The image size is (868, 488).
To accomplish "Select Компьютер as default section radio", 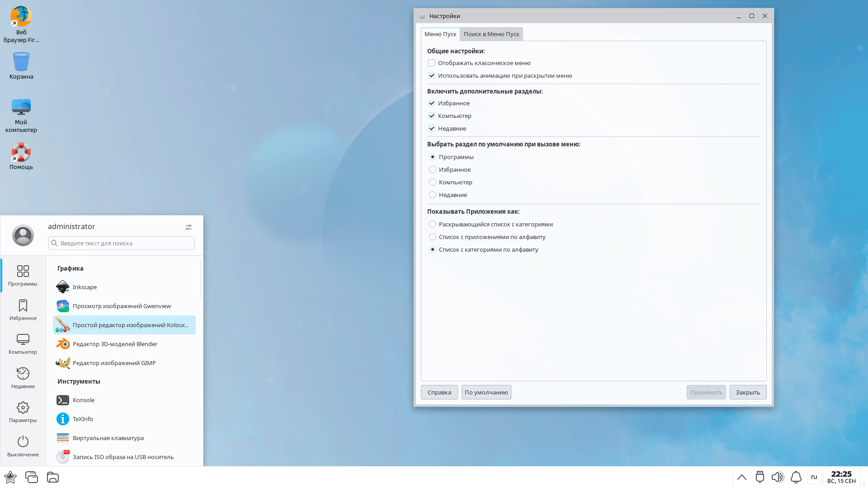I will point(433,183).
